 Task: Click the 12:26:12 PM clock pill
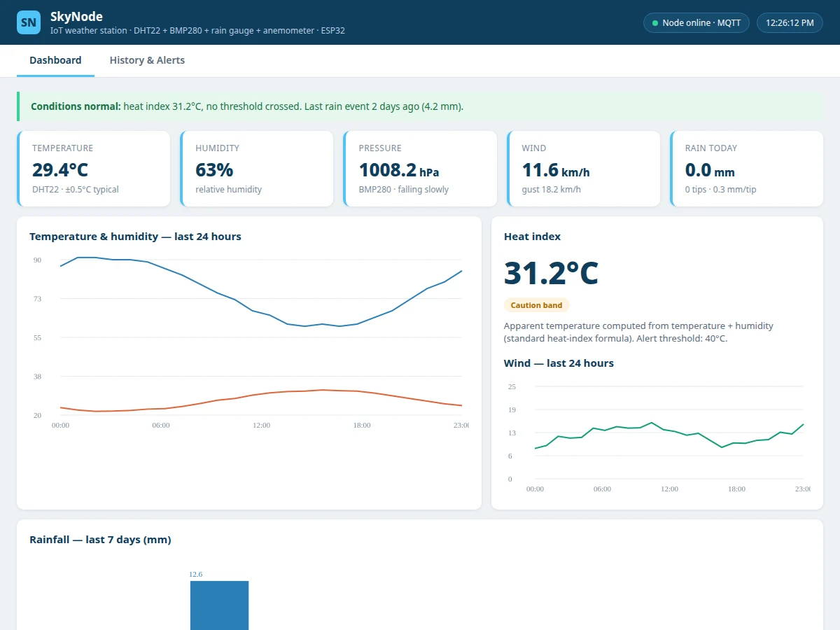tap(790, 23)
